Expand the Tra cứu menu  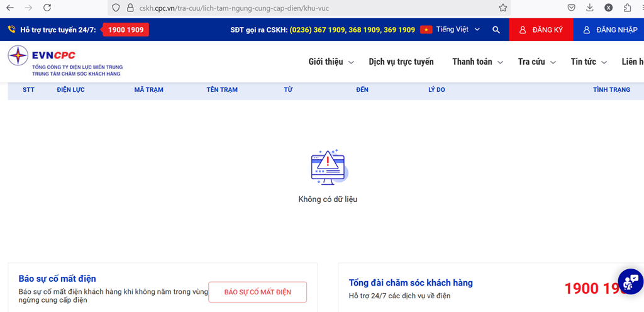click(537, 62)
